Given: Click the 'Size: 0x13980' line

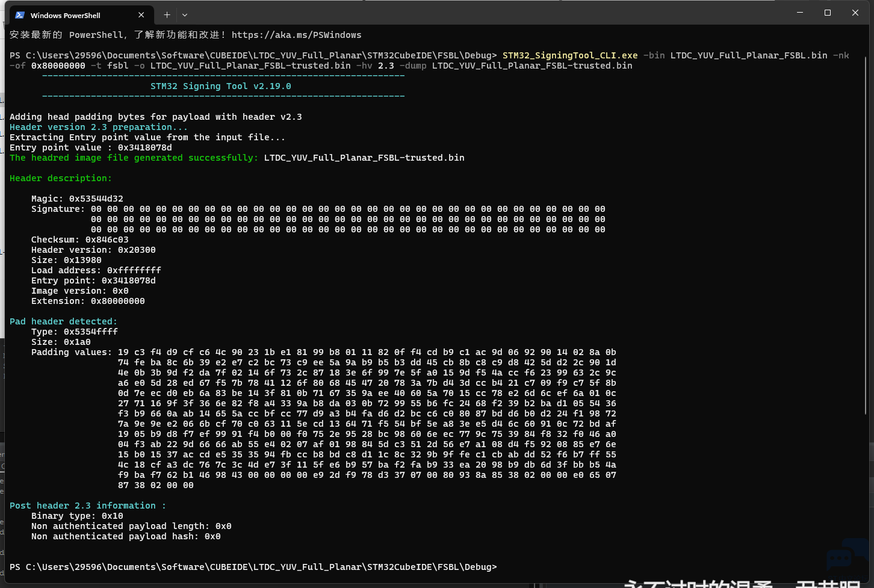Looking at the screenshot, I should coord(66,260).
